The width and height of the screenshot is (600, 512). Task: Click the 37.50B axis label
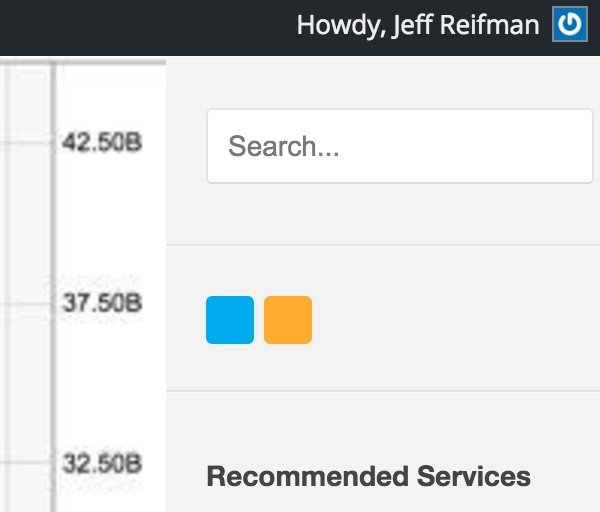tap(102, 303)
